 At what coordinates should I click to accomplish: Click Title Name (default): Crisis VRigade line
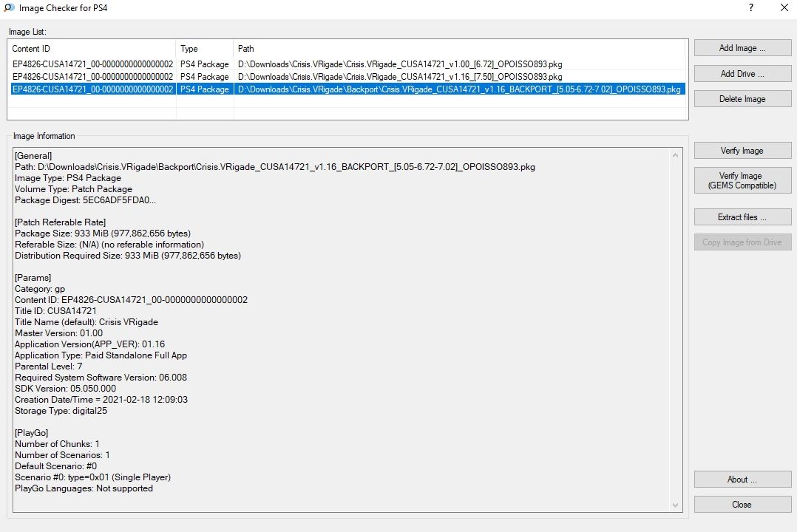[x=87, y=322]
